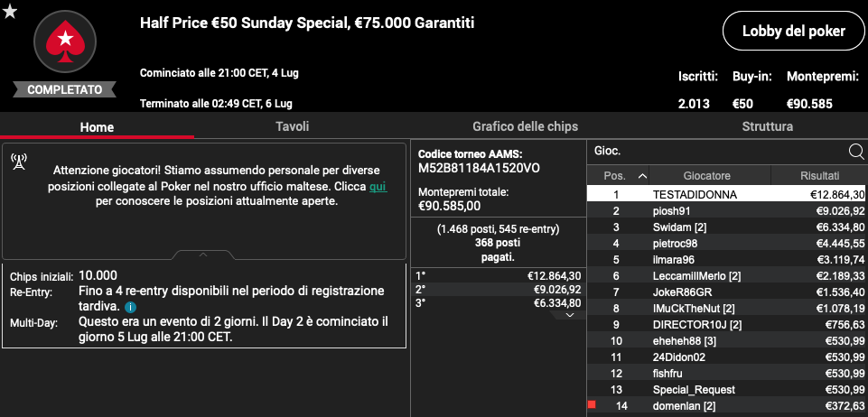Select player piosh91 row
Screen dimensions: 868x417
pyautogui.click(x=727, y=210)
